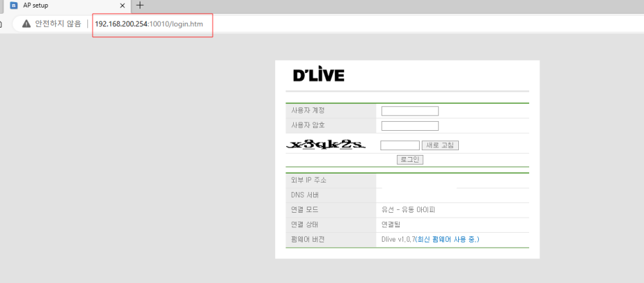Click the 로그인 button
Screen dimensions: 644x283
[x=410, y=160]
